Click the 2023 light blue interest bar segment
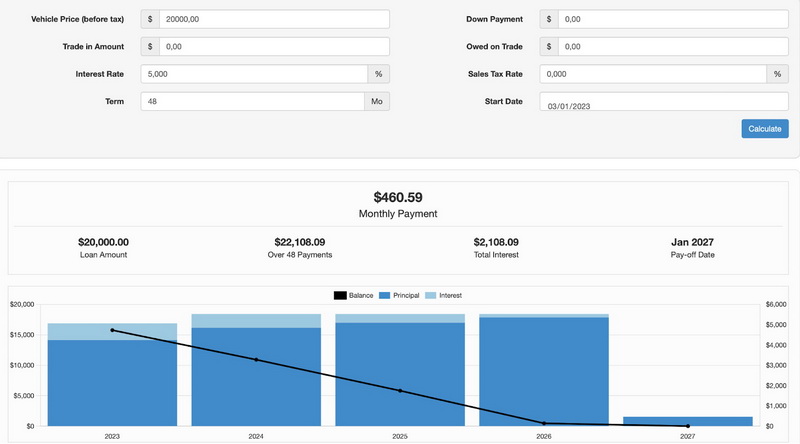The height and width of the screenshot is (444, 800). click(112, 332)
